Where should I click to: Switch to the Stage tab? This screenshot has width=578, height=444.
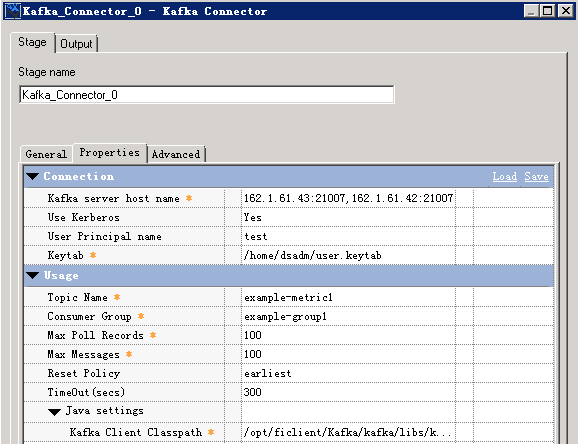(x=32, y=42)
